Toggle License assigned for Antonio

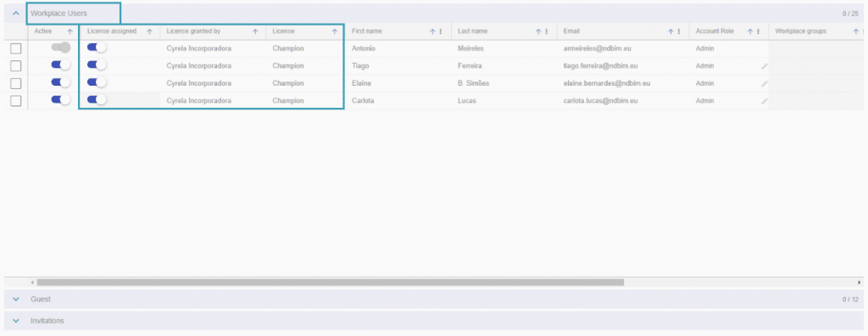tap(97, 48)
